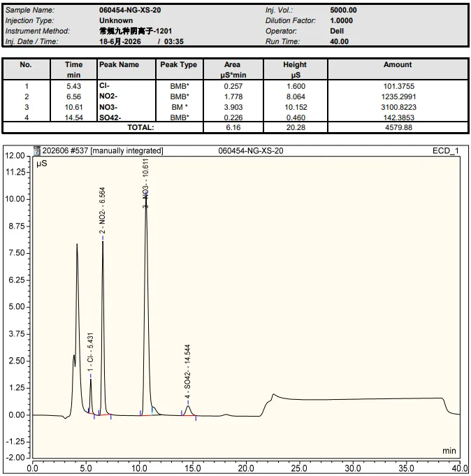
Task: Click the 10.00 tick on the µS axis
Action: point(15,199)
